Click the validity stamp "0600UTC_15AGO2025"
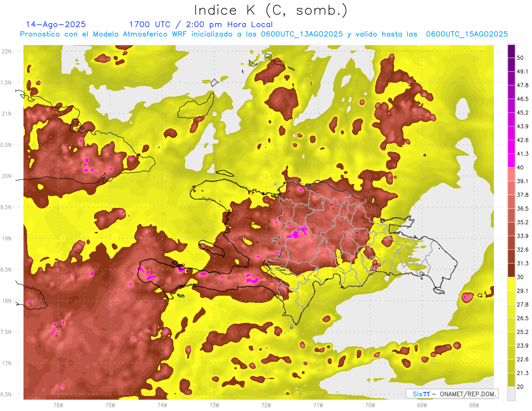The image size is (532, 411). (467, 34)
